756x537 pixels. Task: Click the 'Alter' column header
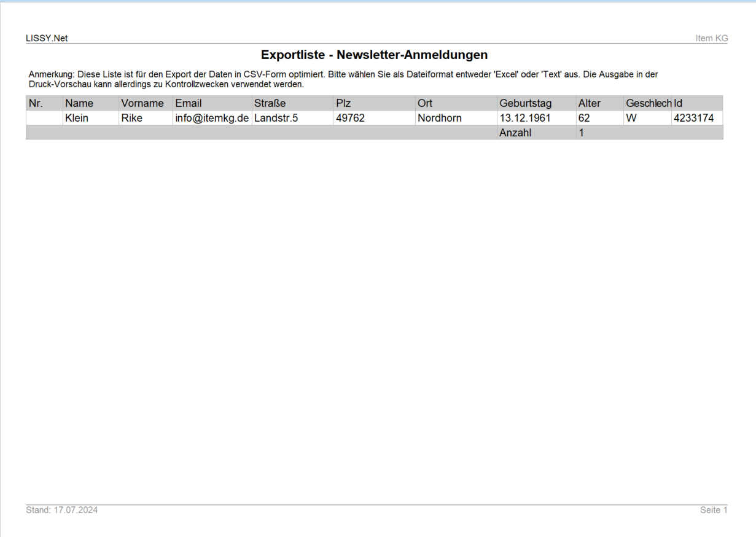599,103
